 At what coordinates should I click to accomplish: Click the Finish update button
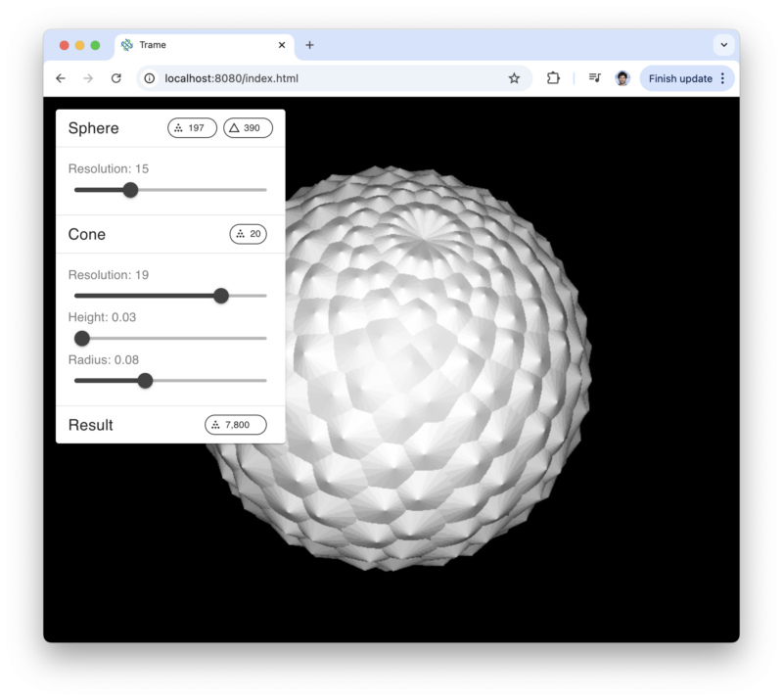click(680, 78)
